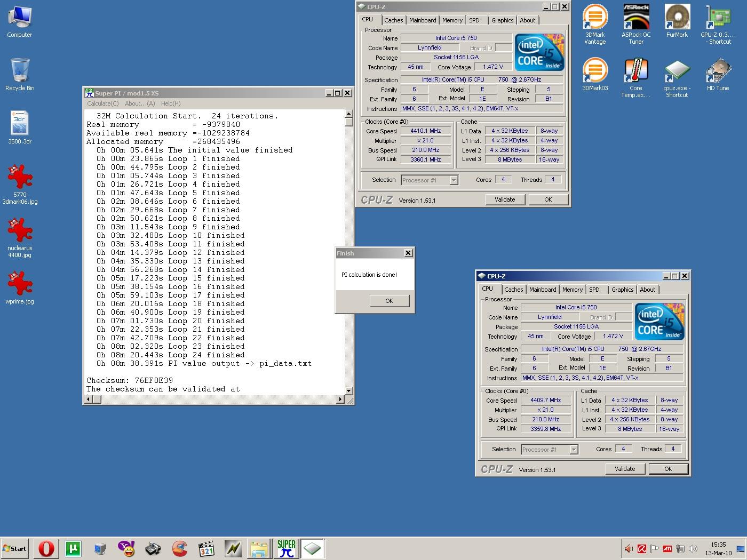Select the nuclearus 4400.jpg file icon

[x=20, y=238]
